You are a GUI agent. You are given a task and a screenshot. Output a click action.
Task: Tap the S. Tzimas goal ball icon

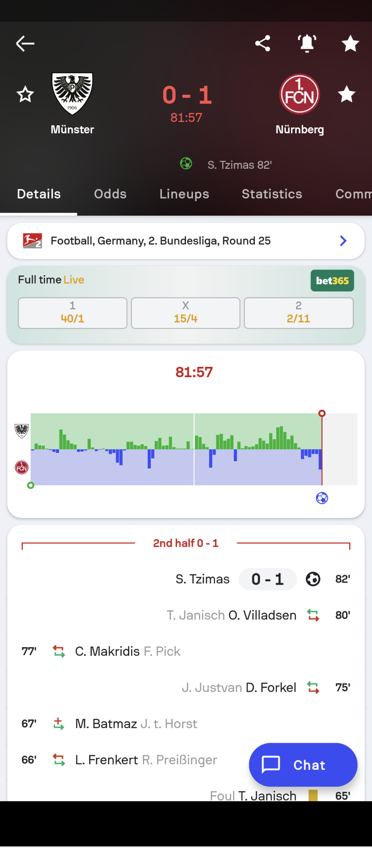pyautogui.click(x=313, y=579)
